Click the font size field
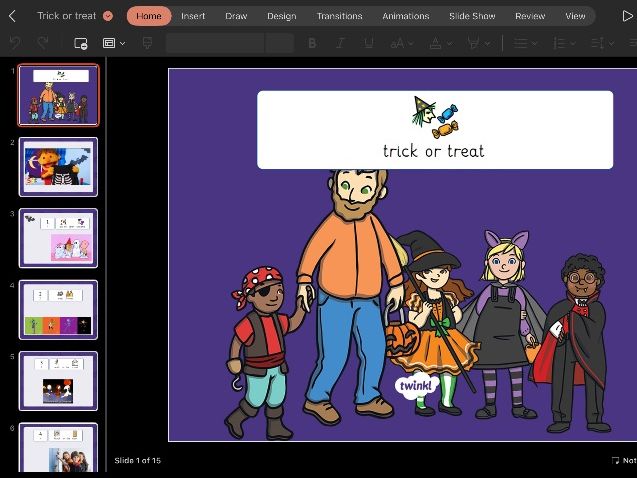 pos(280,43)
